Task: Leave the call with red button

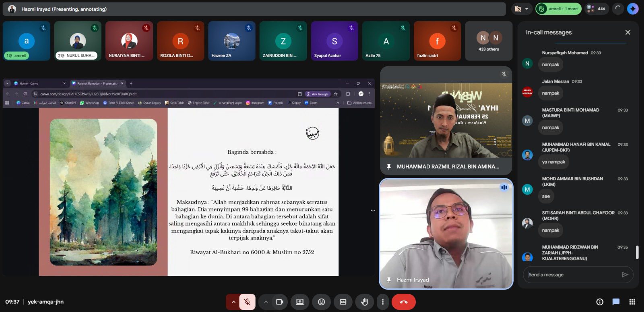Action: pyautogui.click(x=403, y=302)
